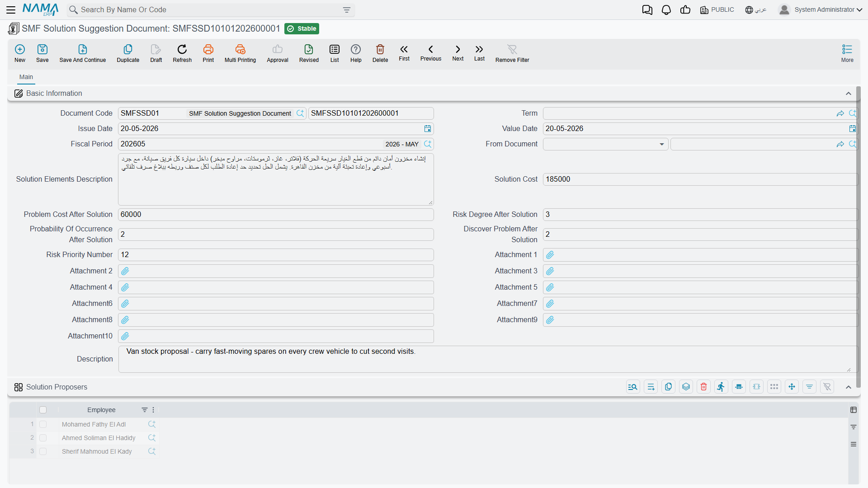Lookup the Fiscal Period 2026 - MAY
Image resolution: width=868 pixels, height=488 pixels.
pos(428,144)
